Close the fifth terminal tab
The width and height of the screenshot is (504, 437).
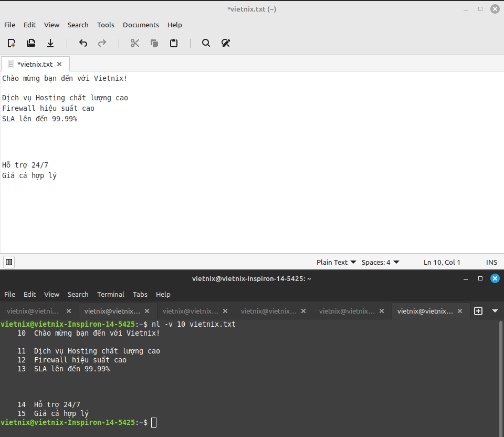point(382,311)
